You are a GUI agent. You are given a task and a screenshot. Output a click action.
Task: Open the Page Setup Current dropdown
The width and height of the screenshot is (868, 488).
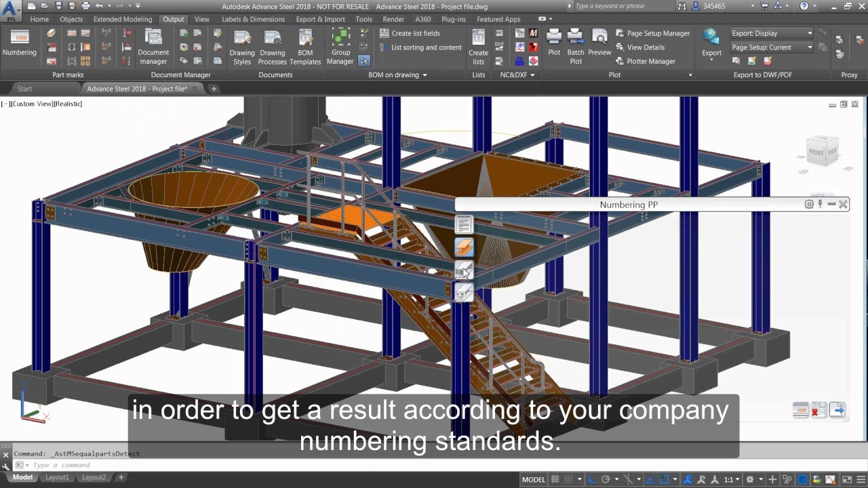click(808, 47)
